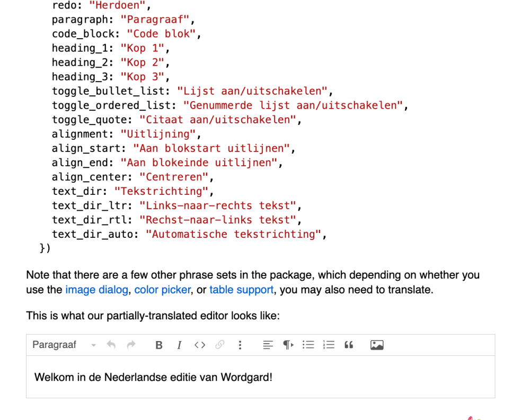Screen dimensions: 530x420
Task: Click "Genummerde lijst aan/uitschakelen" string
Action: [293, 105]
